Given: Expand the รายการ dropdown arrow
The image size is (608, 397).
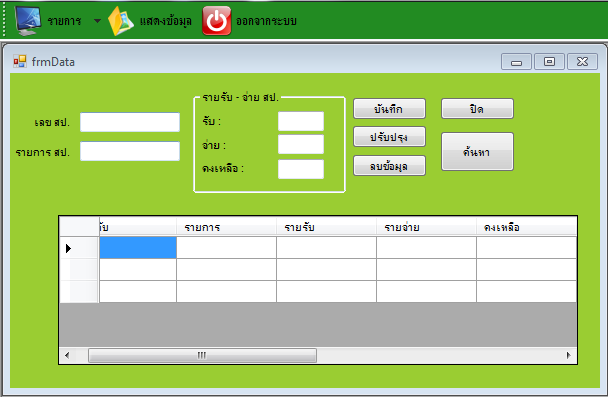Looking at the screenshot, I should click(x=97, y=21).
